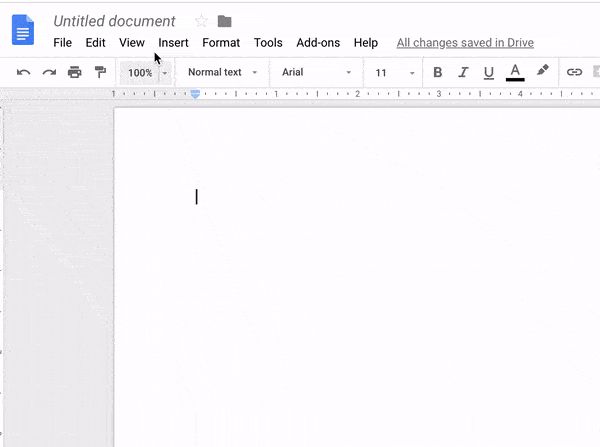Viewport: 600px width, 447px height.
Task: Toggle bold formatting
Action: tap(438, 72)
